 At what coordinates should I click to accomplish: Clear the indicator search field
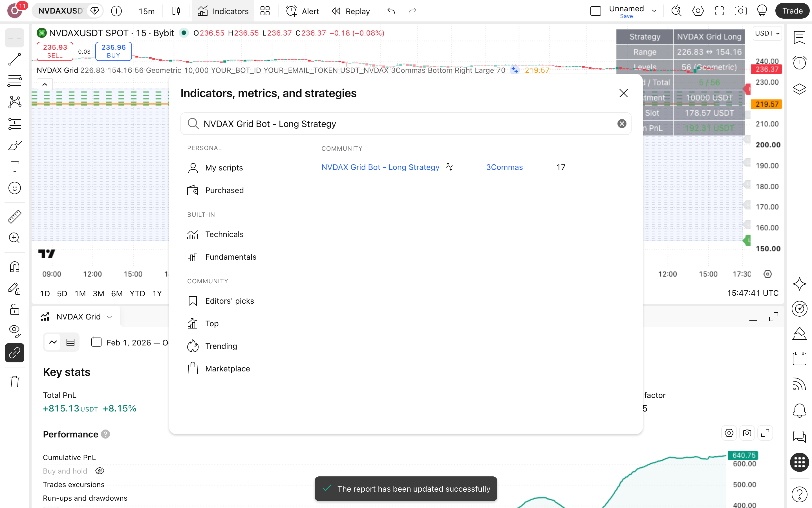click(x=621, y=124)
